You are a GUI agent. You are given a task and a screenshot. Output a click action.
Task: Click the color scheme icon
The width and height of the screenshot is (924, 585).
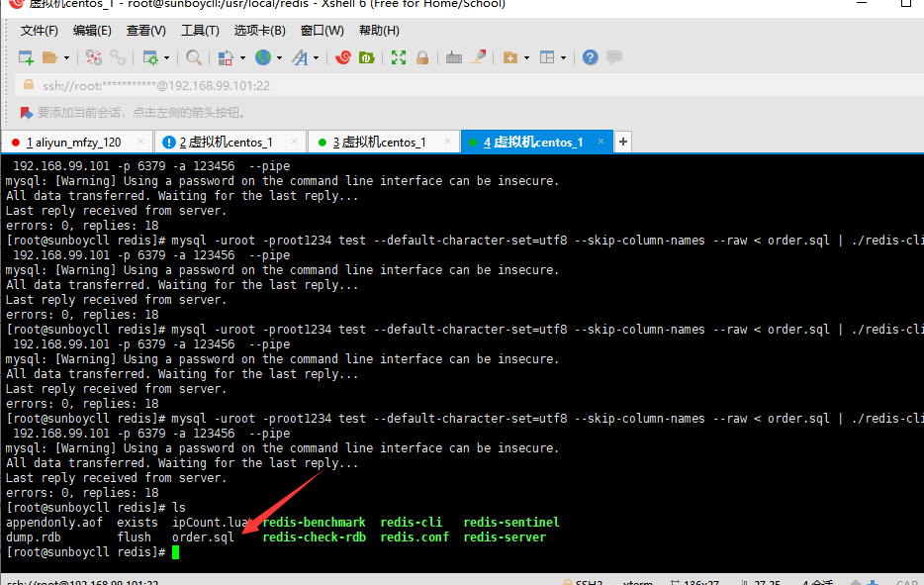(x=226, y=57)
